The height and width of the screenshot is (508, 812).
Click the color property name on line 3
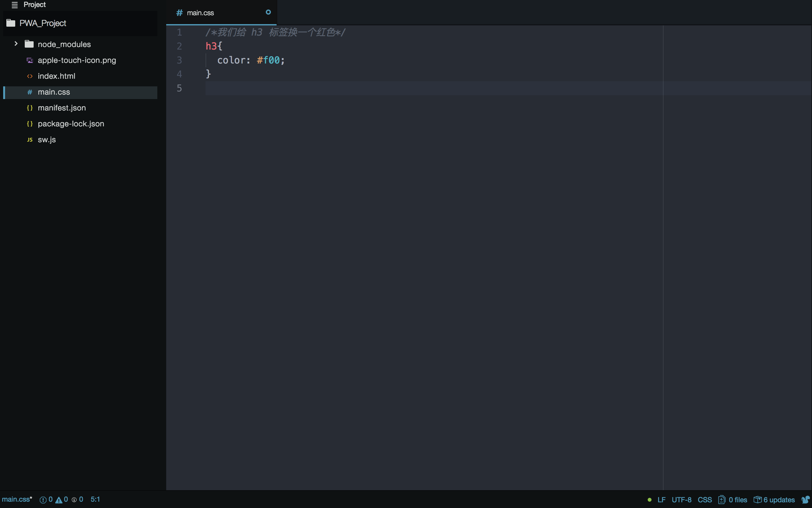pyautogui.click(x=232, y=60)
